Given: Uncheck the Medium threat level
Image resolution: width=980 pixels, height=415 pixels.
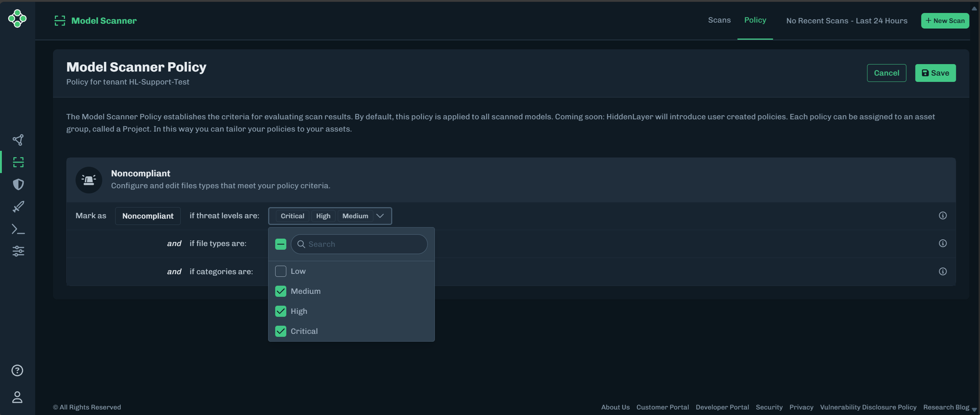Looking at the screenshot, I should 281,291.
